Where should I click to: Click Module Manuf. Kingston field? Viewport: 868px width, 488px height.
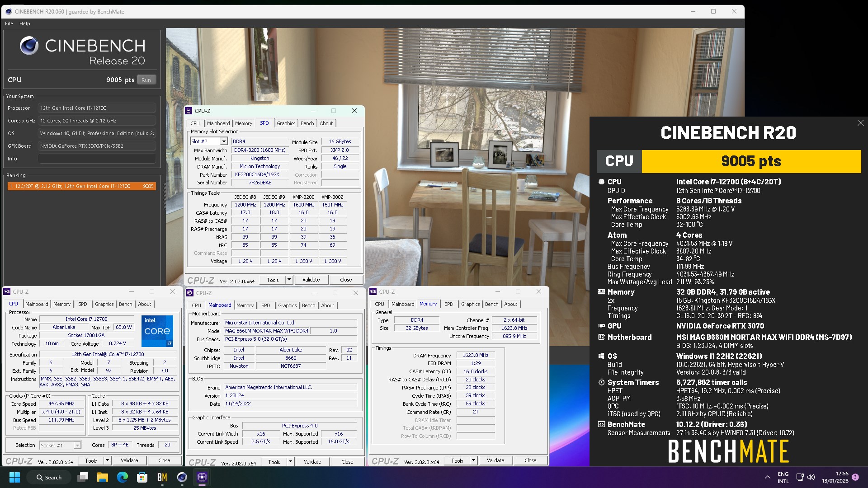click(x=260, y=158)
